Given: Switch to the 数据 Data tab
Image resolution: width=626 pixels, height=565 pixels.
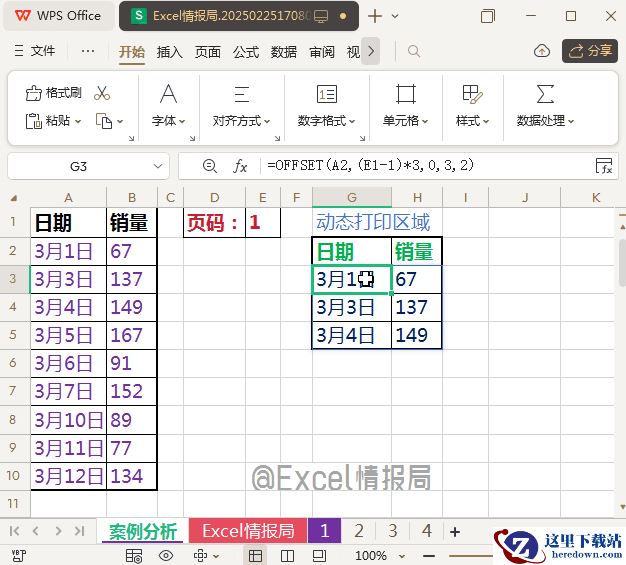Looking at the screenshot, I should coord(284,52).
